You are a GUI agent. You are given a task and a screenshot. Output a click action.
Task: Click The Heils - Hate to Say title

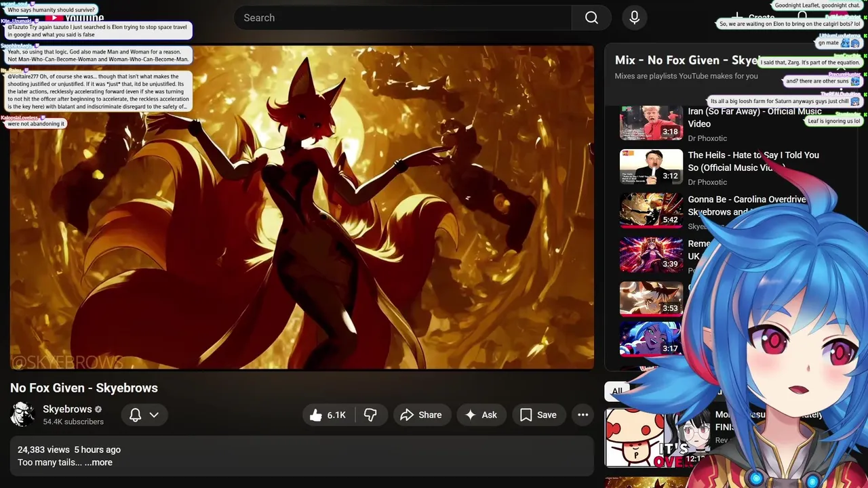tap(753, 161)
